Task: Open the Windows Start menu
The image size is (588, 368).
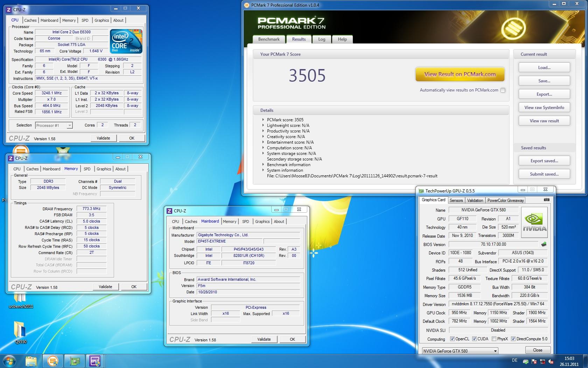Action: coord(9,361)
